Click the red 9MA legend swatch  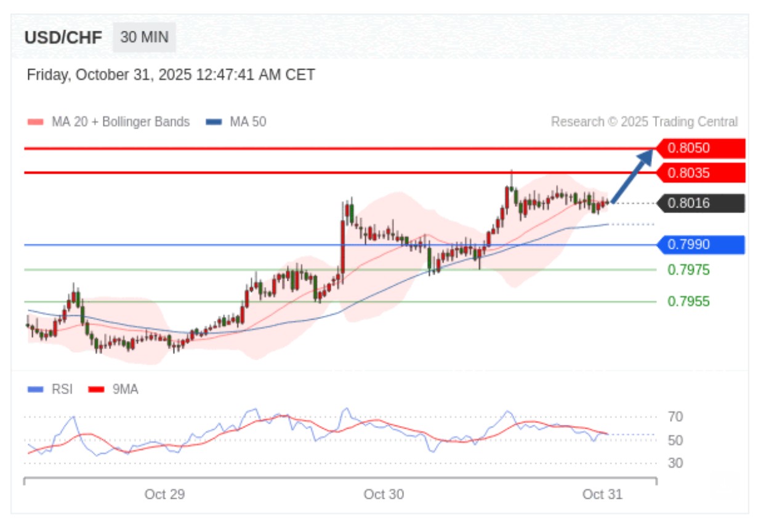click(x=97, y=389)
